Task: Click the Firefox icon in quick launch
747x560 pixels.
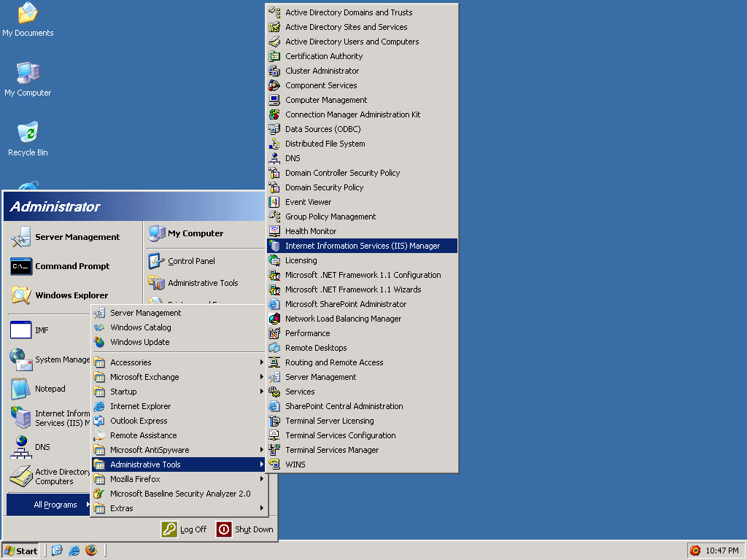Action: coord(91,551)
